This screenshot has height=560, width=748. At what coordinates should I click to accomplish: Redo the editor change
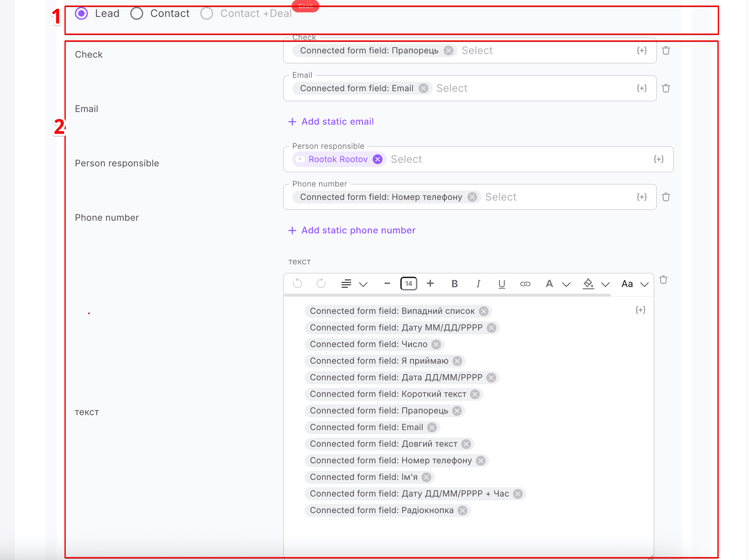coord(321,283)
